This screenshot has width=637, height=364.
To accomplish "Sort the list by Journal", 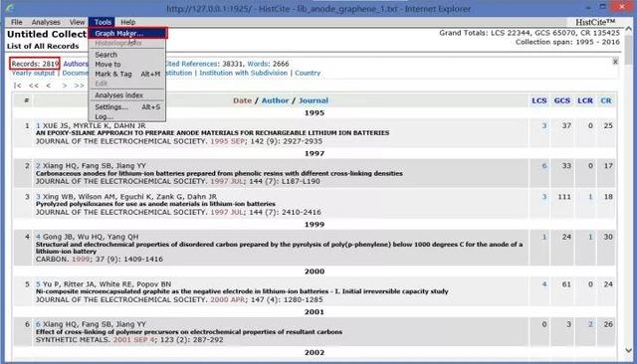I will pos(314,100).
